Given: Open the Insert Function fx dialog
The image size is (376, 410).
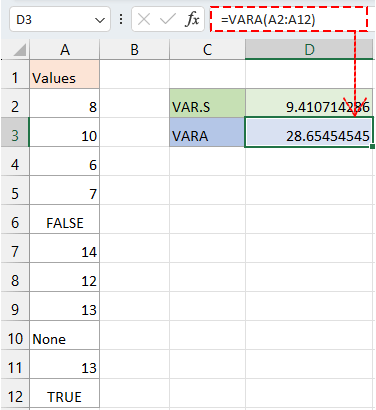Looking at the screenshot, I should (x=192, y=19).
